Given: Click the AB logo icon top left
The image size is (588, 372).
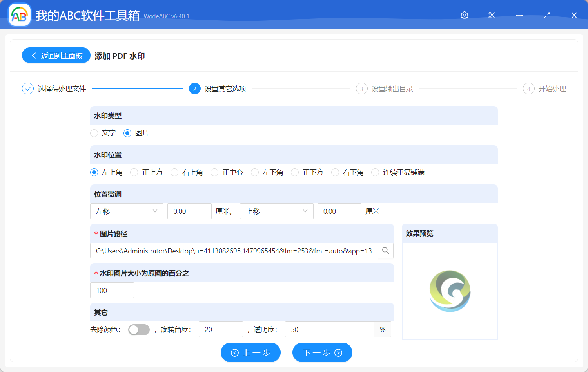Looking at the screenshot, I should pyautogui.click(x=19, y=14).
